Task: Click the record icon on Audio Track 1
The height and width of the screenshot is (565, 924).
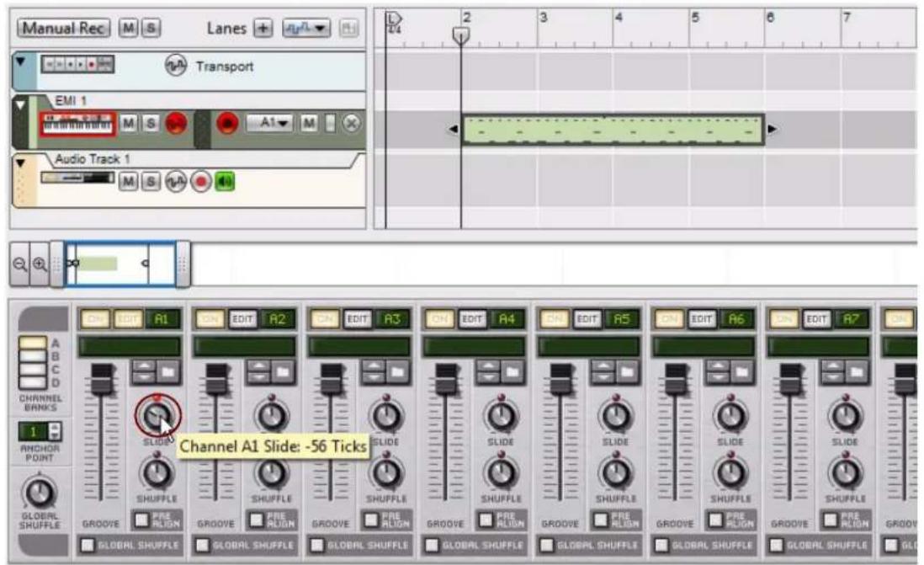Action: 200,179
